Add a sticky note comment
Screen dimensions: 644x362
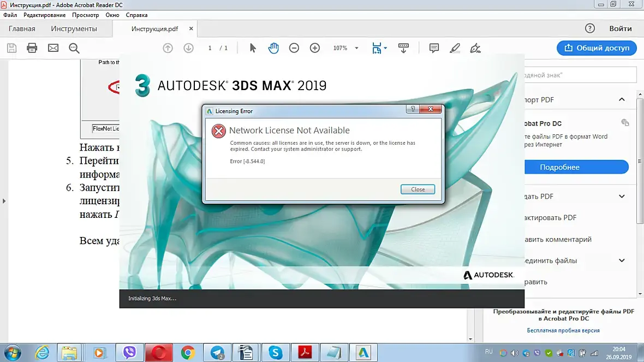(x=434, y=48)
